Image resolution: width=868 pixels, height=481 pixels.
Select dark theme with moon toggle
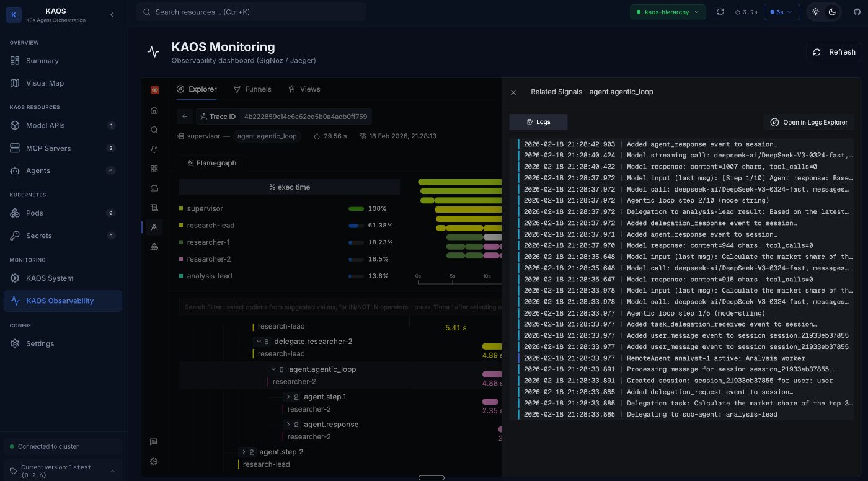[832, 12]
